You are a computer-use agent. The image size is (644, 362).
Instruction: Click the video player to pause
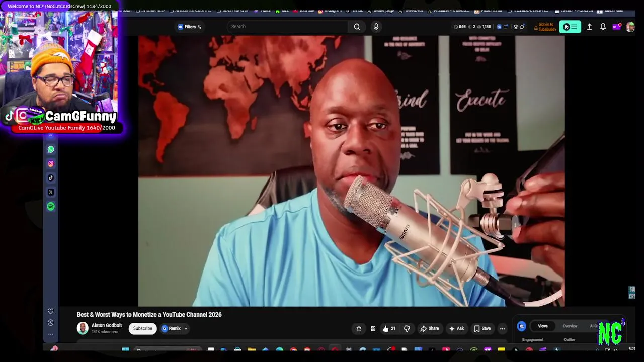[x=351, y=171]
